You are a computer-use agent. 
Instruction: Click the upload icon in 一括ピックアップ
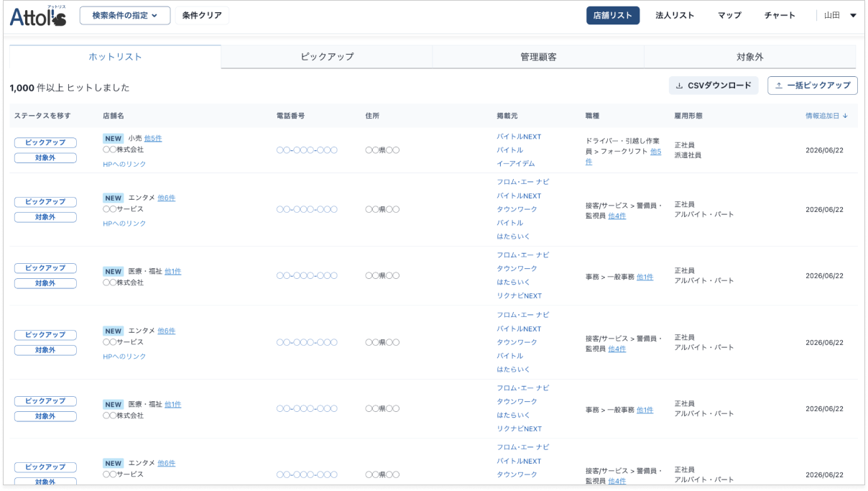click(778, 86)
